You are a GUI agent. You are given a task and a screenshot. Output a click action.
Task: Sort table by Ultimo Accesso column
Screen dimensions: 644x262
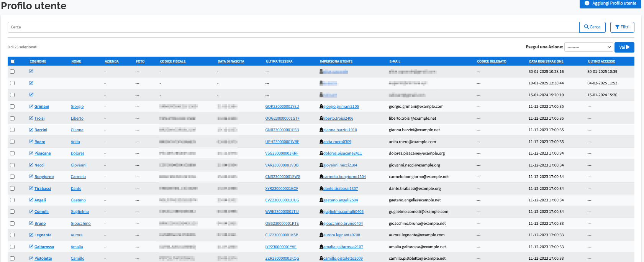[601, 61]
